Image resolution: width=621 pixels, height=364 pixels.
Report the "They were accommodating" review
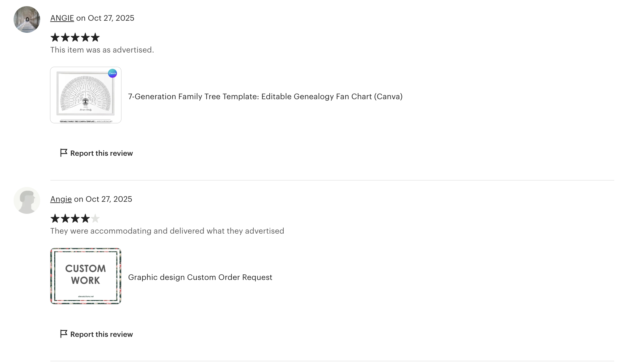point(101,334)
